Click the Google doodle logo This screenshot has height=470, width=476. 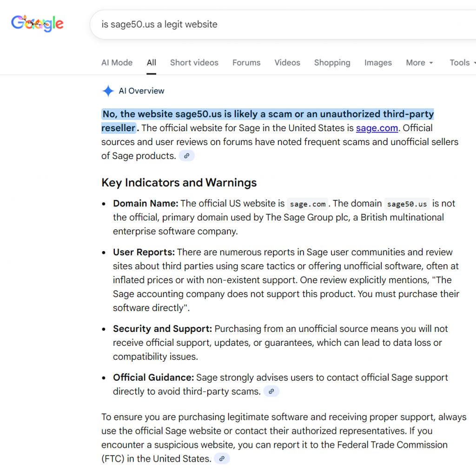(37, 23)
